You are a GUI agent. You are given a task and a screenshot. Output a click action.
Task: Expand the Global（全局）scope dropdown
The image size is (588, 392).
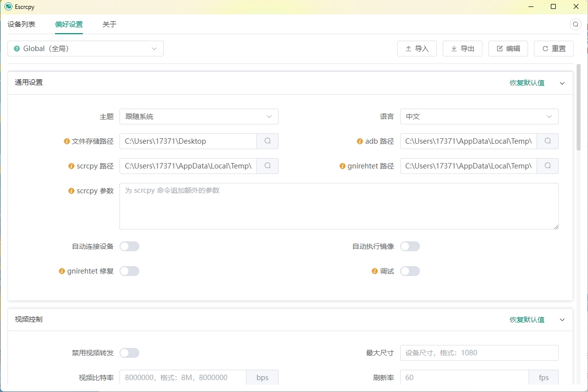(85, 49)
